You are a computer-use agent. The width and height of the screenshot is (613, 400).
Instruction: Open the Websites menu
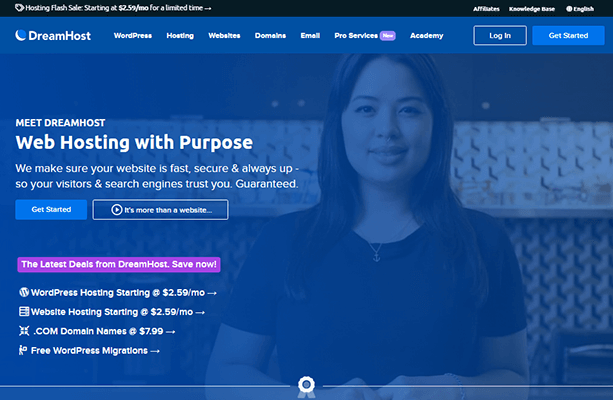224,36
